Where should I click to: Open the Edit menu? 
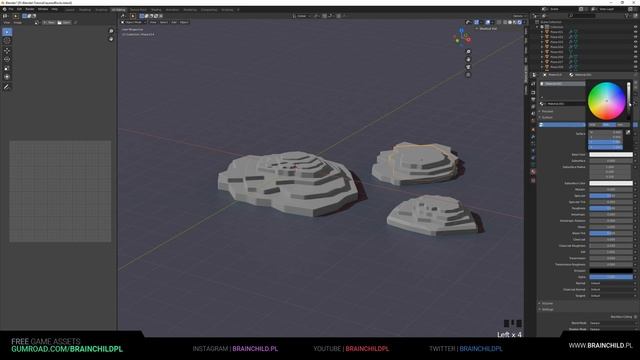point(19,9)
